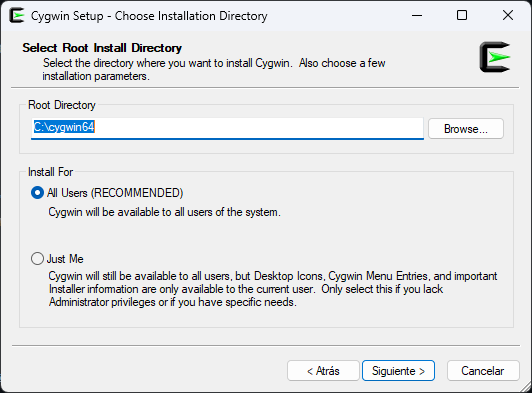Click the "Select Root Install Directory" heading

[102, 48]
